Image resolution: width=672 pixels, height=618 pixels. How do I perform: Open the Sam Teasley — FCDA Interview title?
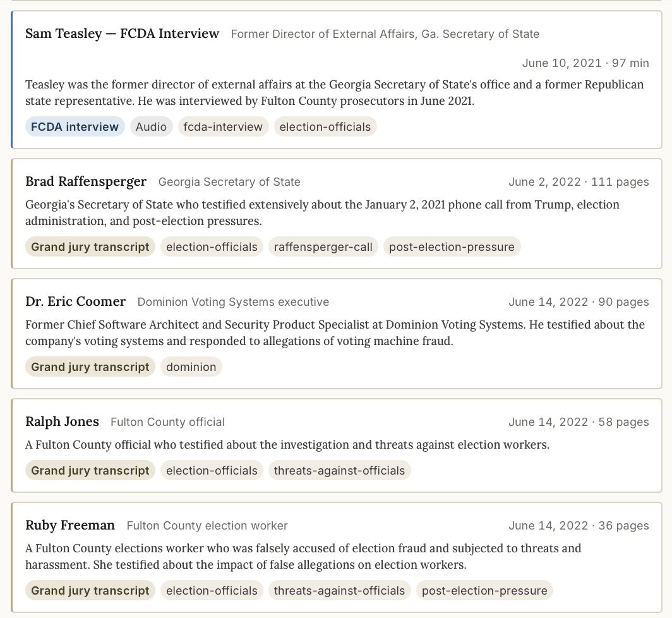click(x=122, y=33)
